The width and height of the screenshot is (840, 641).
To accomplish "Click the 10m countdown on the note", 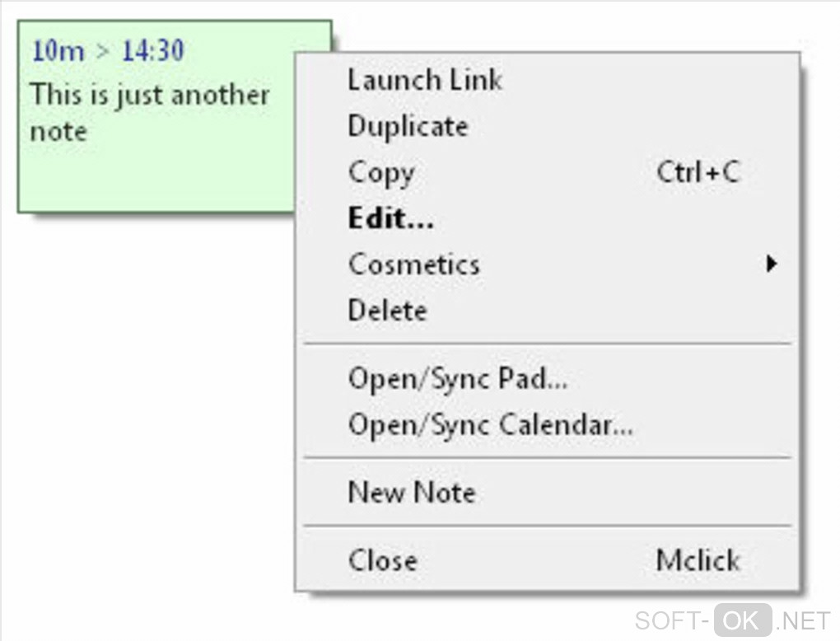I will 58,51.
